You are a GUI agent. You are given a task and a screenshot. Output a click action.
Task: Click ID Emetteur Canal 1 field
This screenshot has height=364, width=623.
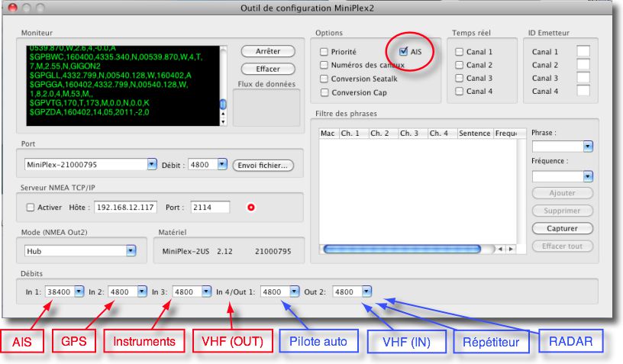(583, 51)
